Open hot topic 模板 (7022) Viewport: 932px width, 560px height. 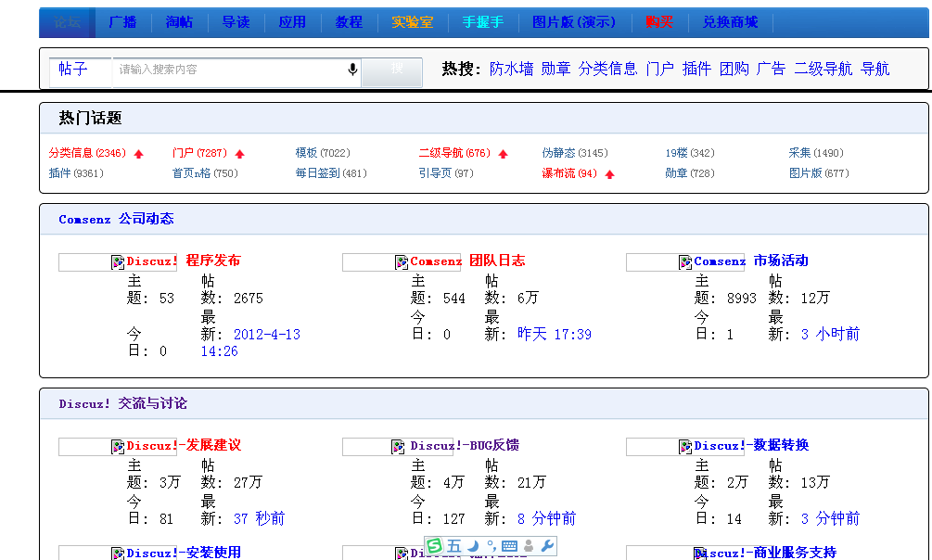(x=323, y=153)
